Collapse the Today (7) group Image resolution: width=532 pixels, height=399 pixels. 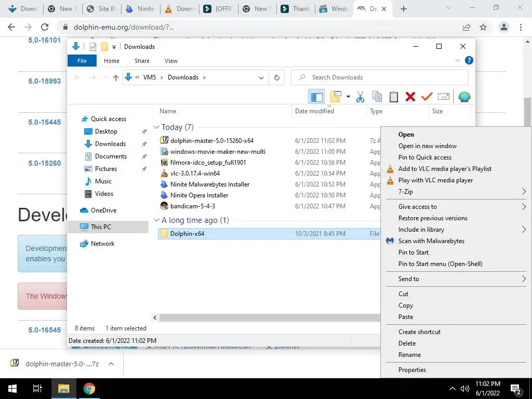[156, 127]
